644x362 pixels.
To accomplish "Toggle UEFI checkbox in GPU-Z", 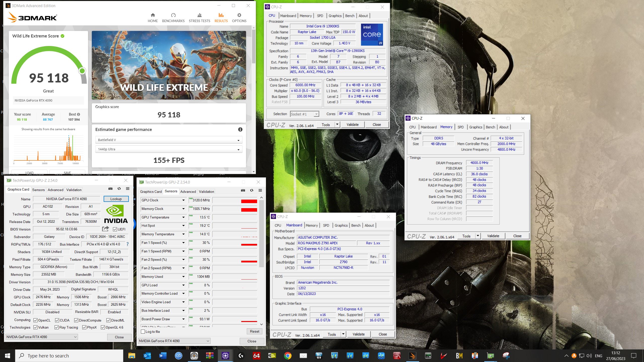I will 115,229.
